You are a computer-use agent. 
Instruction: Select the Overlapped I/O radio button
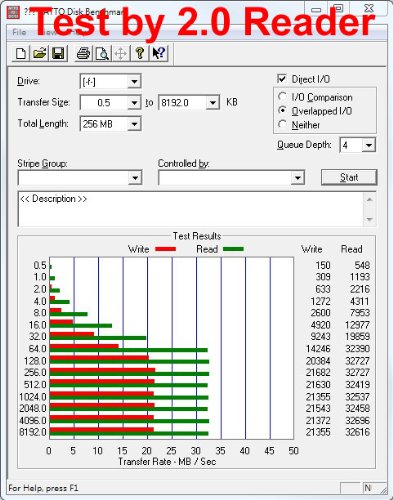282,110
